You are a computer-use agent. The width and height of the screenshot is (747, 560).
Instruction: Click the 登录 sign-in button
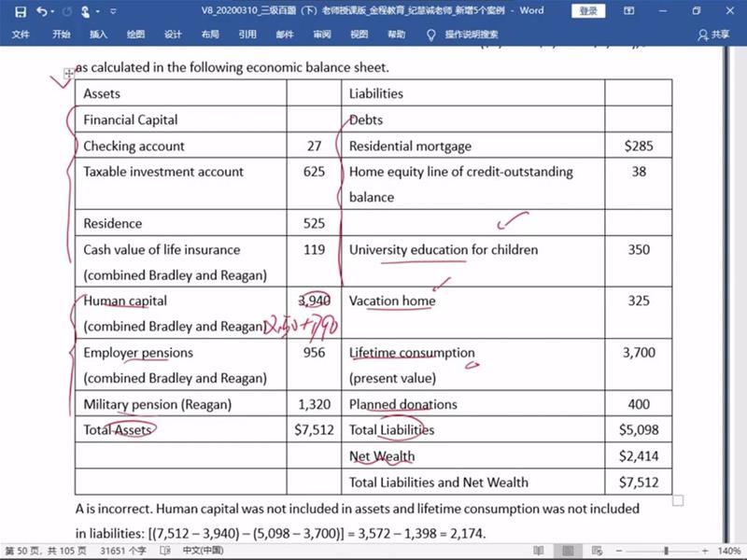588,11
